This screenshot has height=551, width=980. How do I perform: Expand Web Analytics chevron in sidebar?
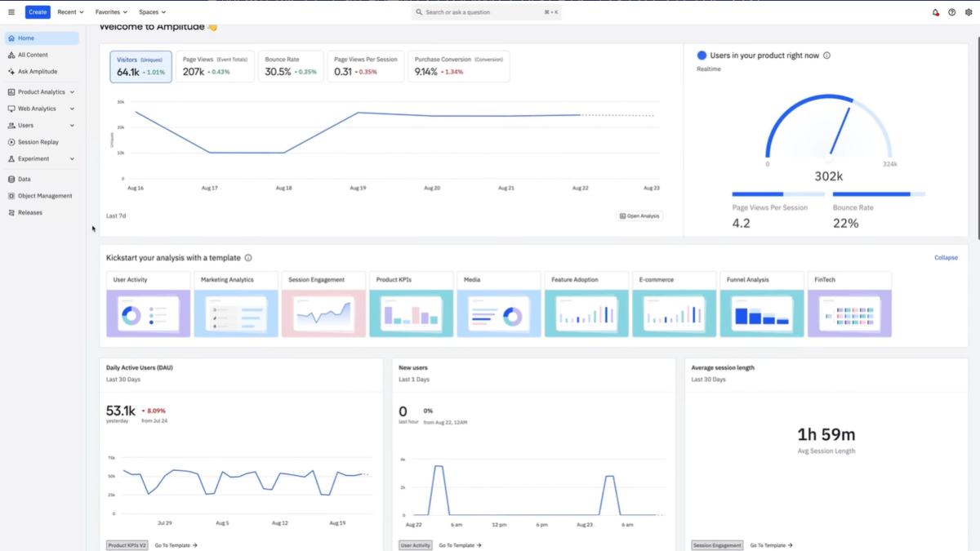coord(72,109)
